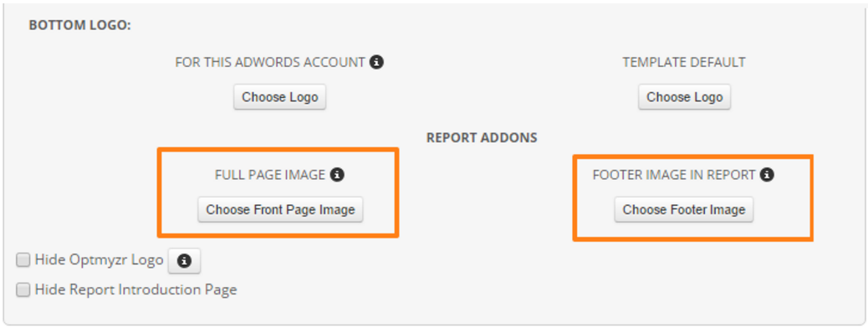Screen dimensions: 868x328
Task: Click the FULL PAGE IMAGE label text
Action: point(270,175)
